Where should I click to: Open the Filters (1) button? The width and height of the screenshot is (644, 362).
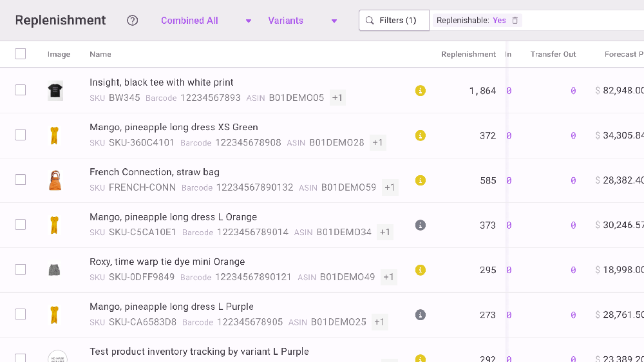(x=392, y=21)
